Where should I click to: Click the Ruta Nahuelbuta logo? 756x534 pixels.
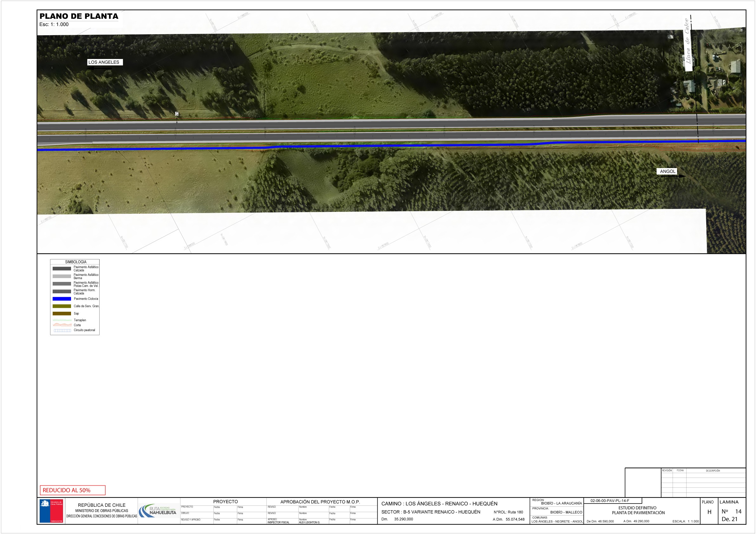pos(158,511)
